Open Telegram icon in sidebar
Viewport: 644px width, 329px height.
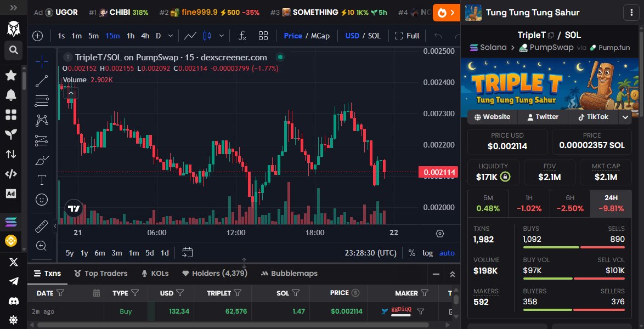14,281
